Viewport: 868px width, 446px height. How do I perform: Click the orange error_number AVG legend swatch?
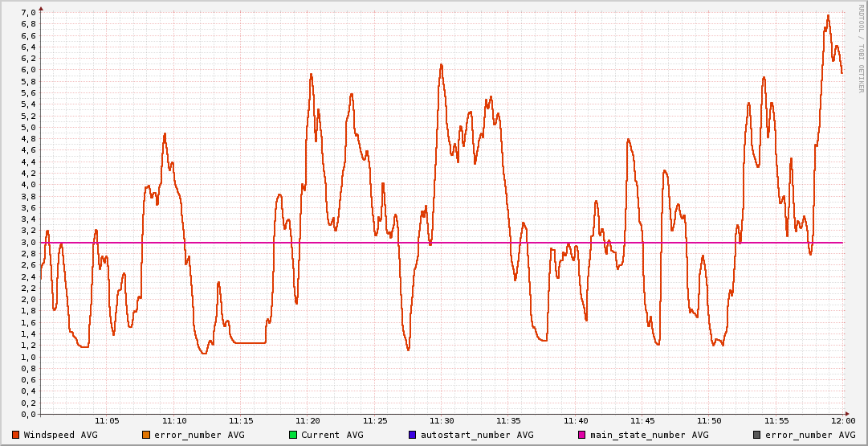click(145, 435)
